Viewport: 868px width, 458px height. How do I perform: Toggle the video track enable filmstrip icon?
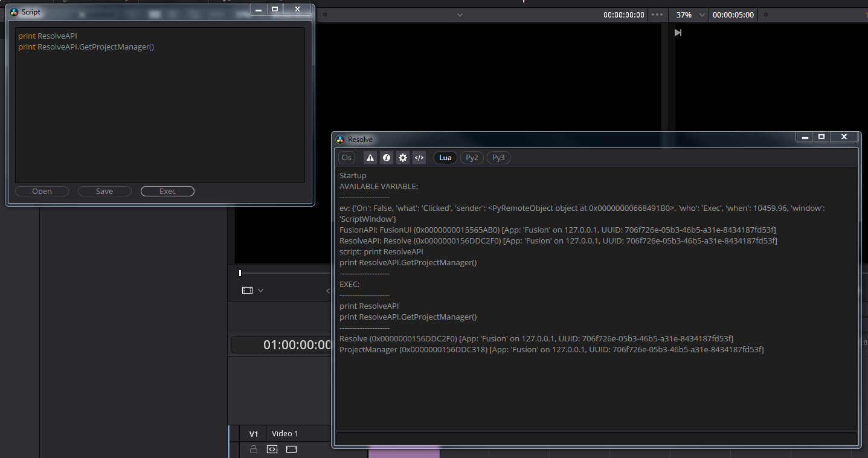point(292,449)
